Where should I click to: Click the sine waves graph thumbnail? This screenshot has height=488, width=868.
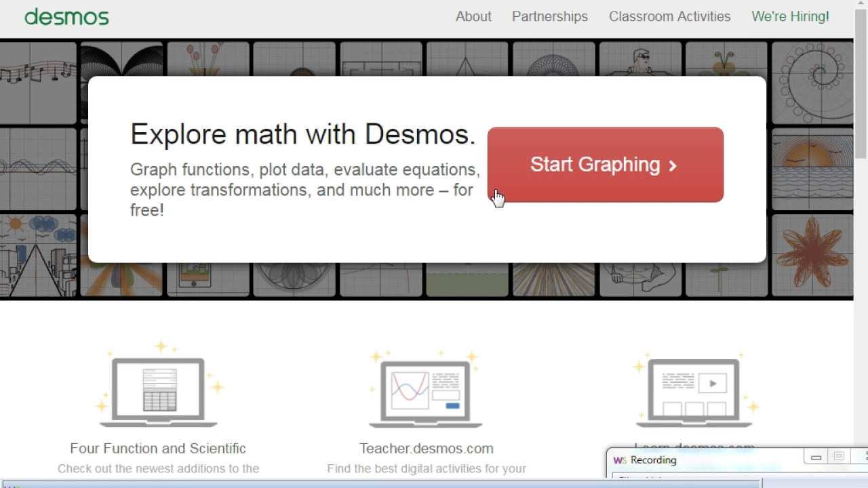pos(38,169)
